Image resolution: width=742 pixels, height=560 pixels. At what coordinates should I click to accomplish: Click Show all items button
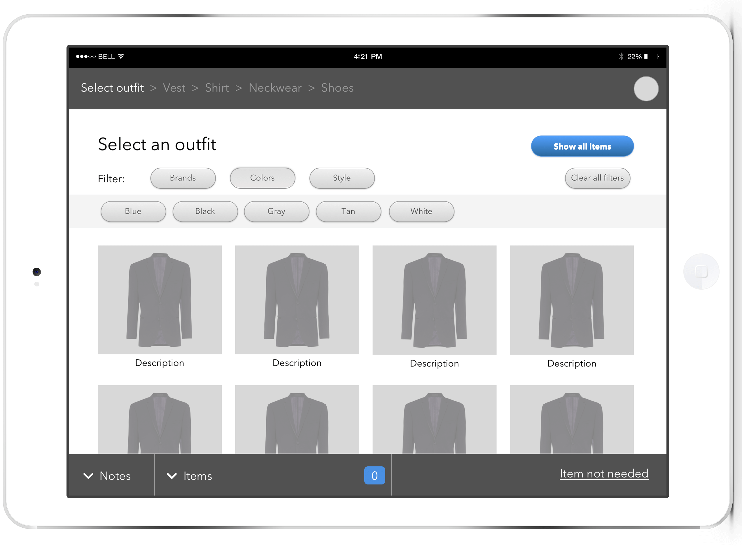click(582, 146)
